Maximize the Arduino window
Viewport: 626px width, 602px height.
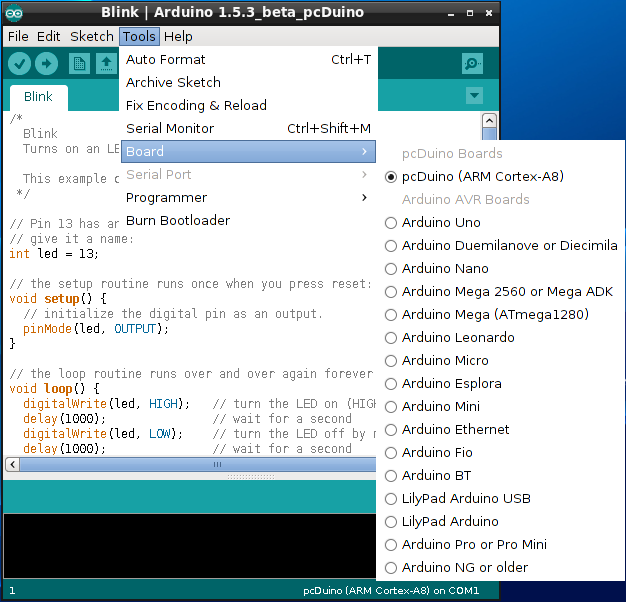click(470, 13)
